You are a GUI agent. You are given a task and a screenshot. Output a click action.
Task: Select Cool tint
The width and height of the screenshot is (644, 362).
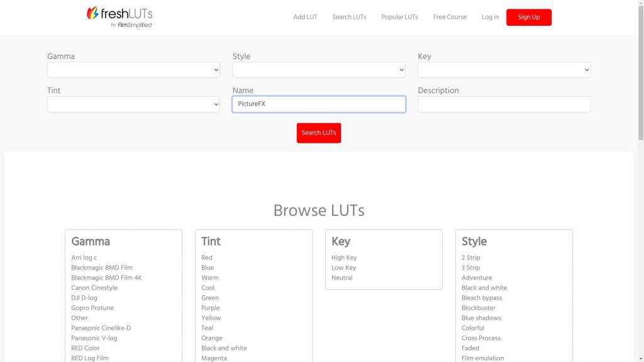[x=208, y=288]
